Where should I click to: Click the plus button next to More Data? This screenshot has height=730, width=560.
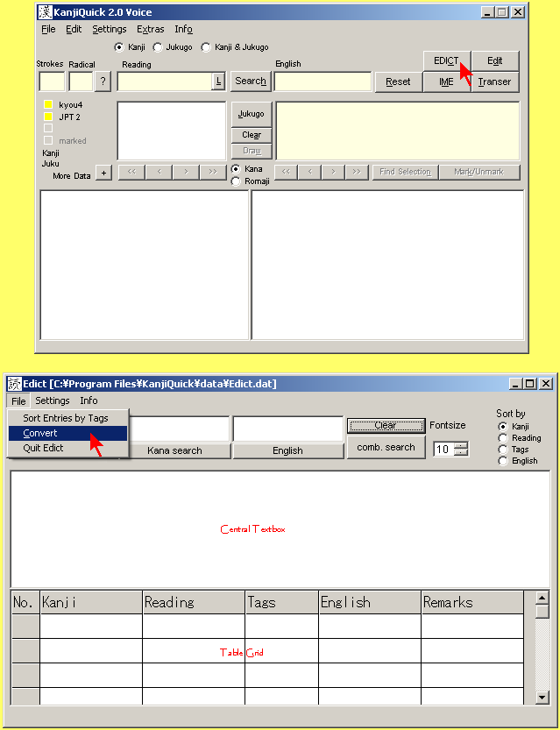click(103, 174)
